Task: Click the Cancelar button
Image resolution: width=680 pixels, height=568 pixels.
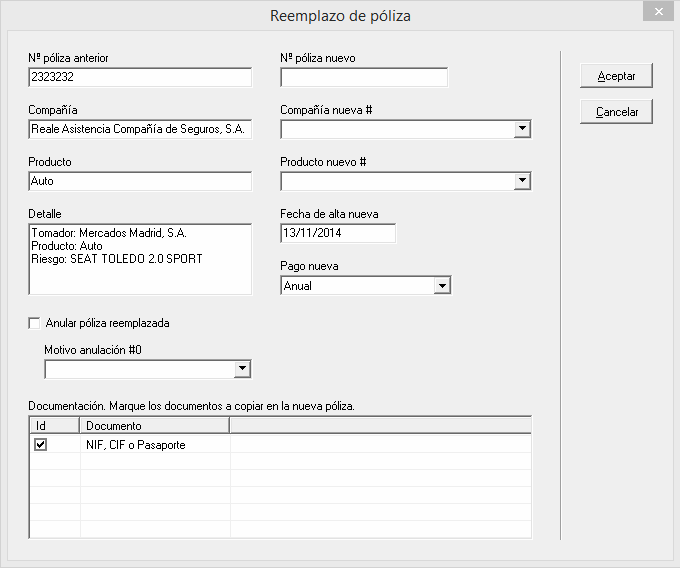Action: [x=616, y=112]
